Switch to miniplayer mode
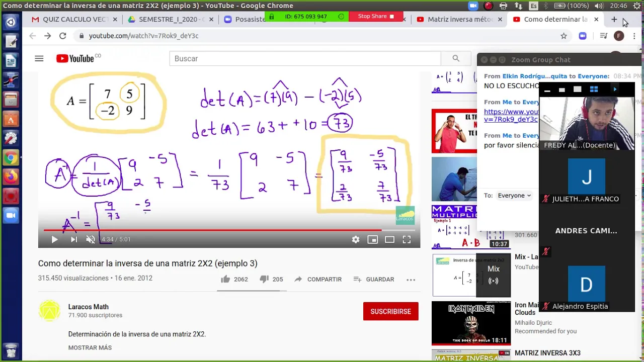This screenshot has width=644, height=362. pyautogui.click(x=372, y=239)
